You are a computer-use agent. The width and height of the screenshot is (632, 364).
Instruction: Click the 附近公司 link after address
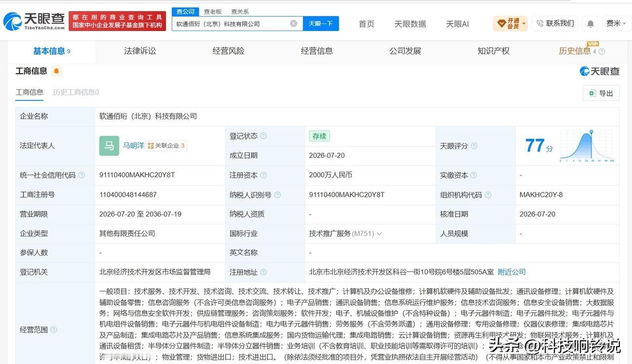tap(512, 272)
